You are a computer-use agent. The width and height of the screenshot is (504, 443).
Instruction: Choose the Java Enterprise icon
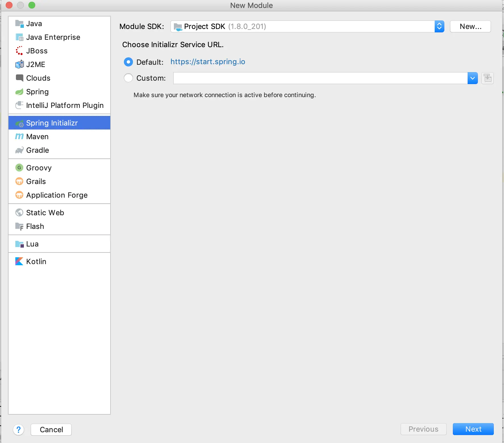[x=19, y=37]
